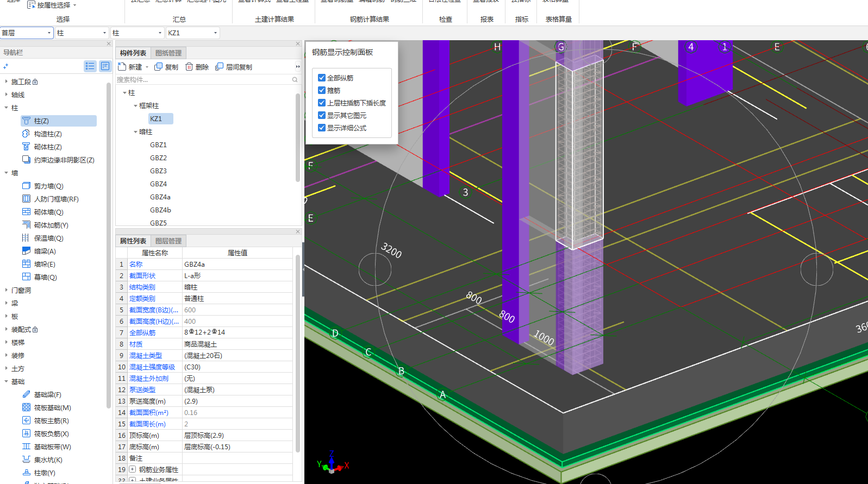Collapse 基础 tree node
Screen dimensions: 868x484
click(x=6, y=381)
